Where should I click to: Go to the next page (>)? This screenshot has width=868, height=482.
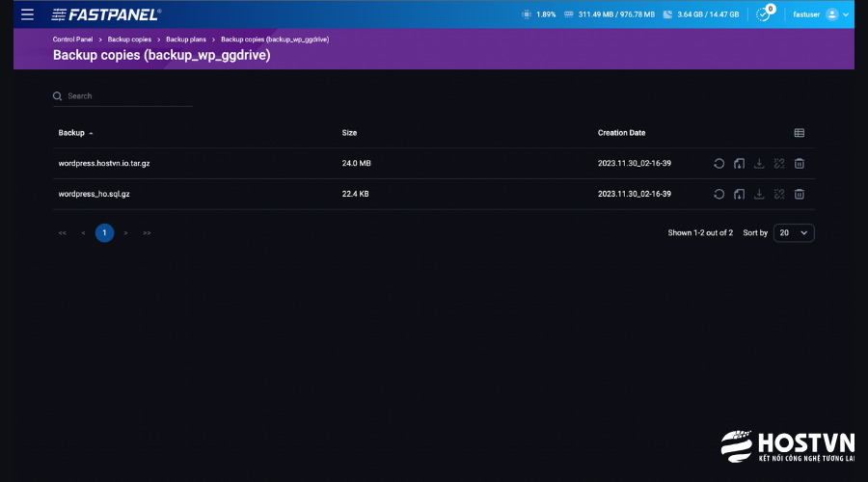click(x=125, y=233)
